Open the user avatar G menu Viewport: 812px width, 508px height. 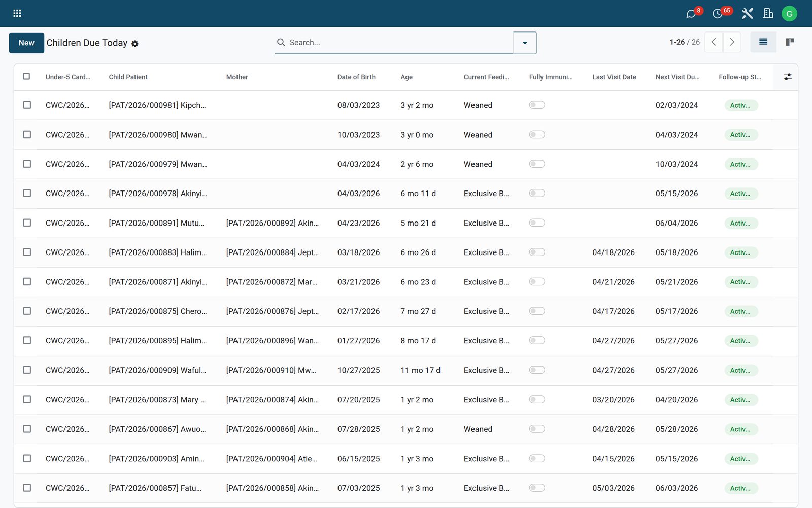(x=789, y=14)
